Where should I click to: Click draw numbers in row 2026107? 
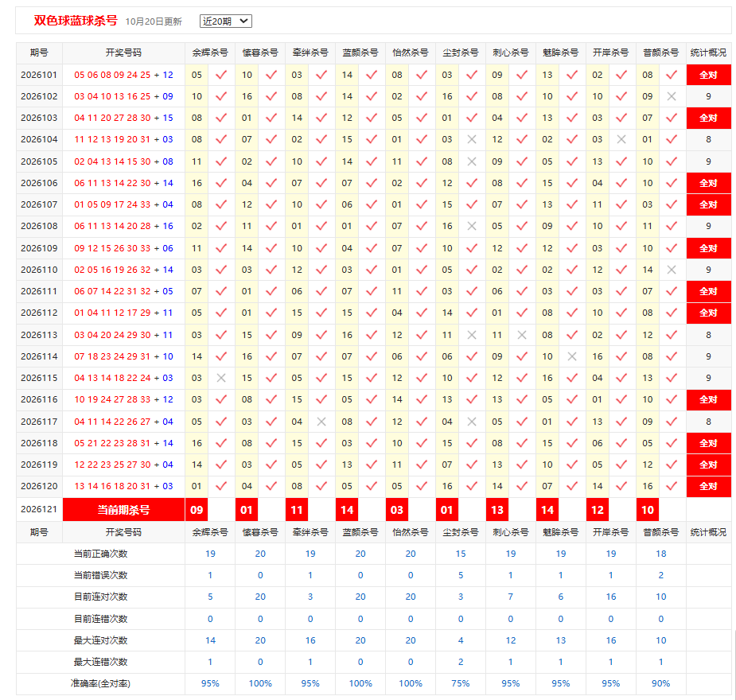pos(123,204)
